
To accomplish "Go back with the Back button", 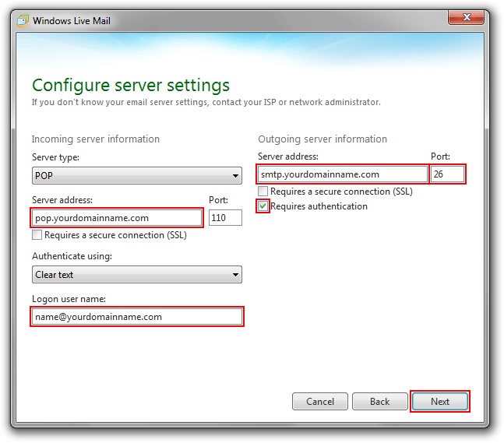I will [x=379, y=402].
